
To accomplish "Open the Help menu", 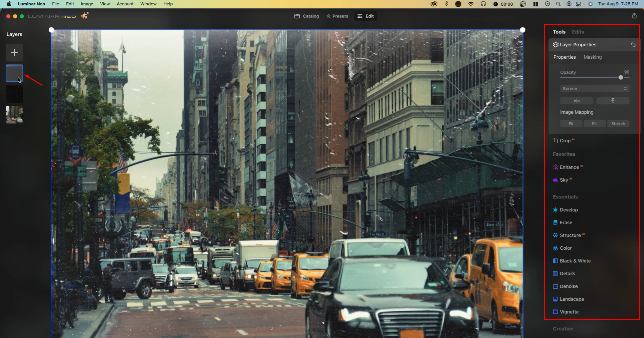I will click(168, 4).
